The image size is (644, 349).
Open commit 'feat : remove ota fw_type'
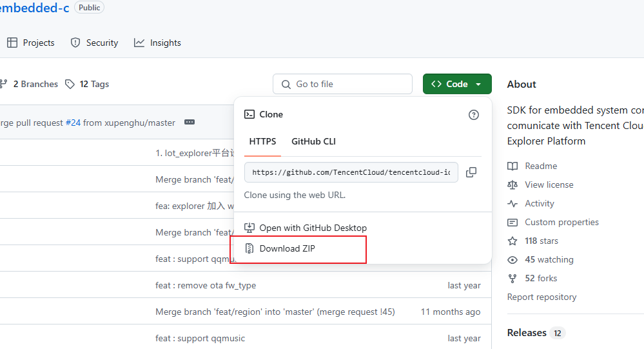pos(206,285)
